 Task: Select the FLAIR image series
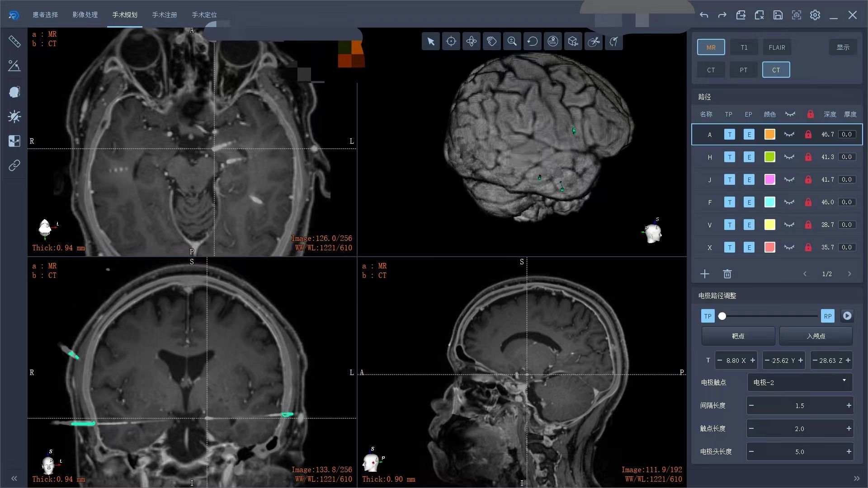point(777,47)
